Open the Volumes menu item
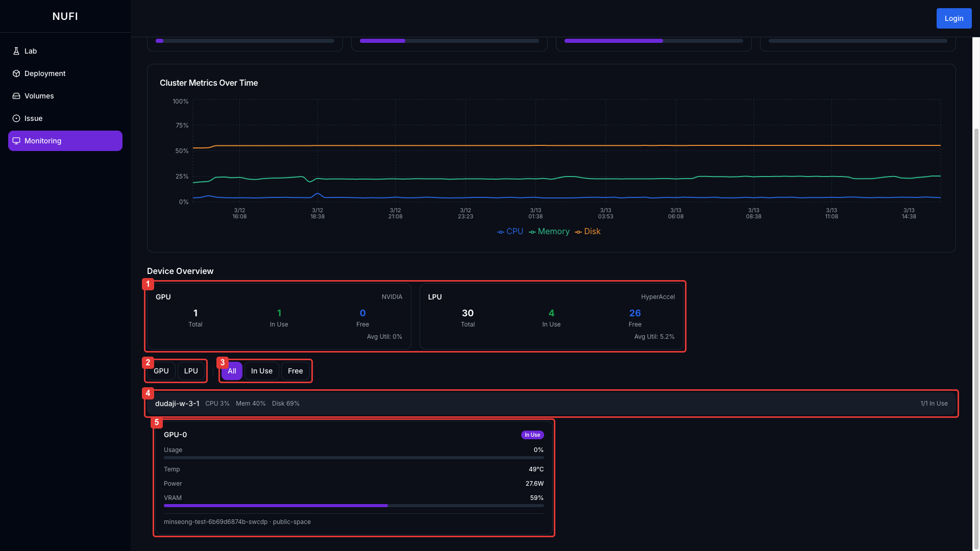Image resolution: width=980 pixels, height=551 pixels. (x=39, y=96)
